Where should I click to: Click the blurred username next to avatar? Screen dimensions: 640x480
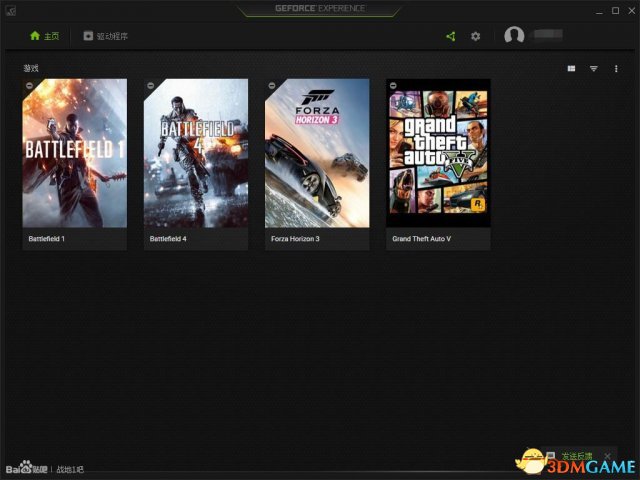(x=547, y=35)
